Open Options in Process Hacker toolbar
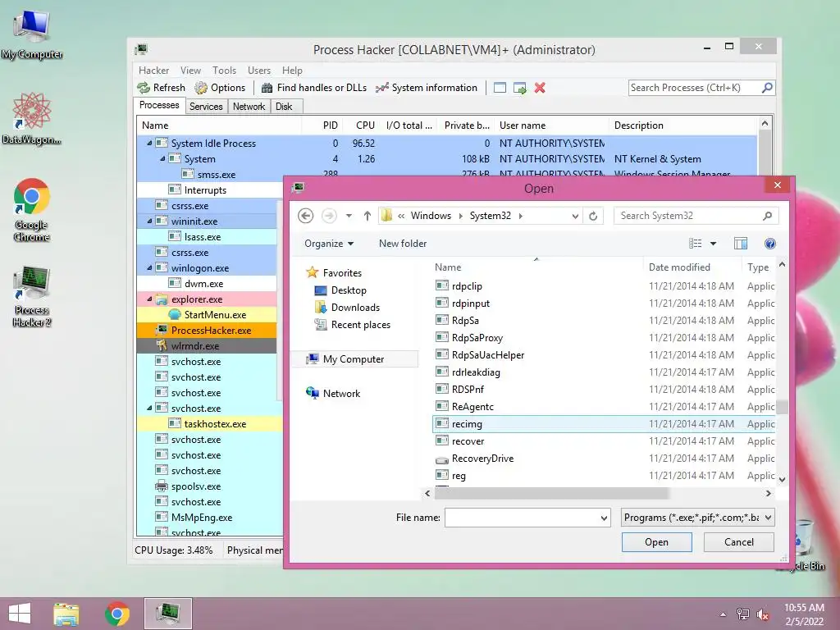This screenshot has width=840, height=630. tap(220, 88)
